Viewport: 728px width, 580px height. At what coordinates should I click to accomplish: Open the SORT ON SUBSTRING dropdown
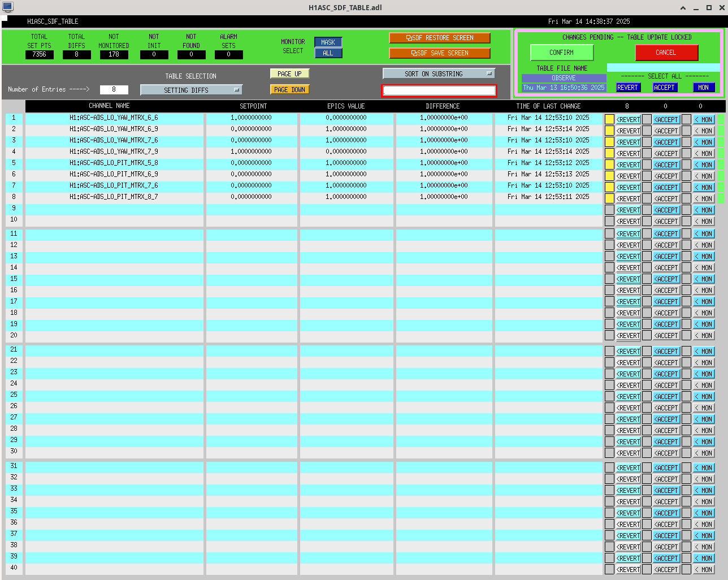point(439,73)
